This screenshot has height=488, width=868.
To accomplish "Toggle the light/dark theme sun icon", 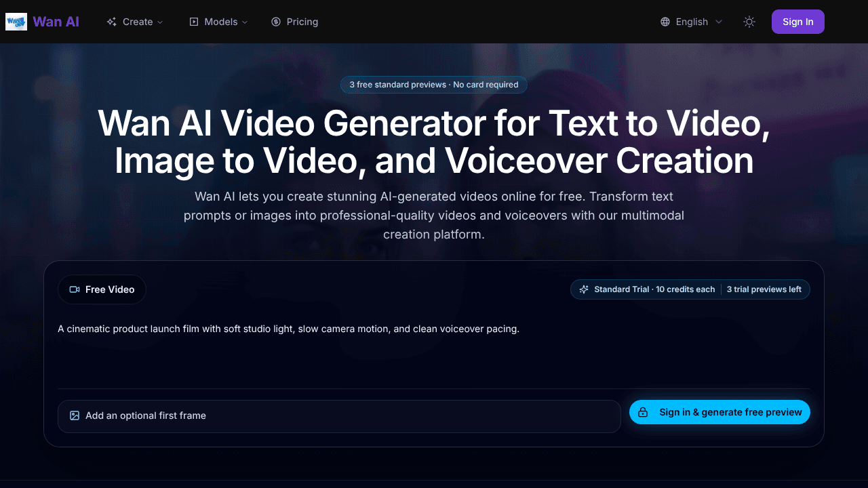I will 749,22.
